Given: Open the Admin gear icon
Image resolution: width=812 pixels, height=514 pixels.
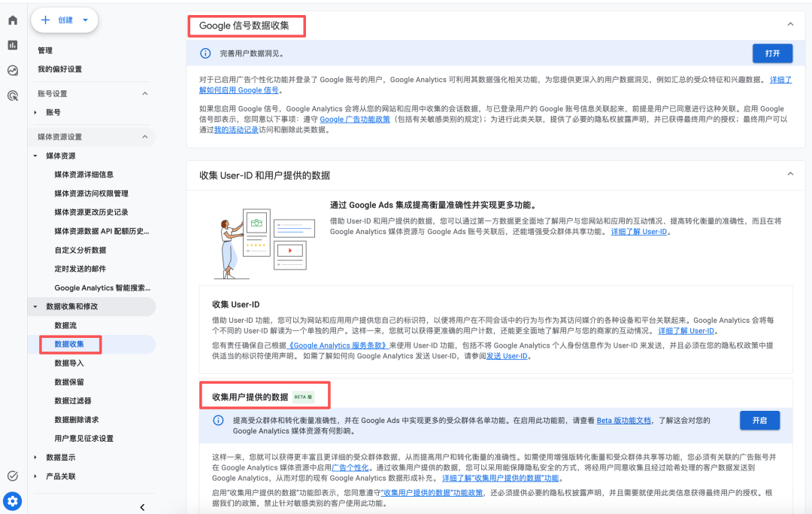Looking at the screenshot, I should point(13,501).
